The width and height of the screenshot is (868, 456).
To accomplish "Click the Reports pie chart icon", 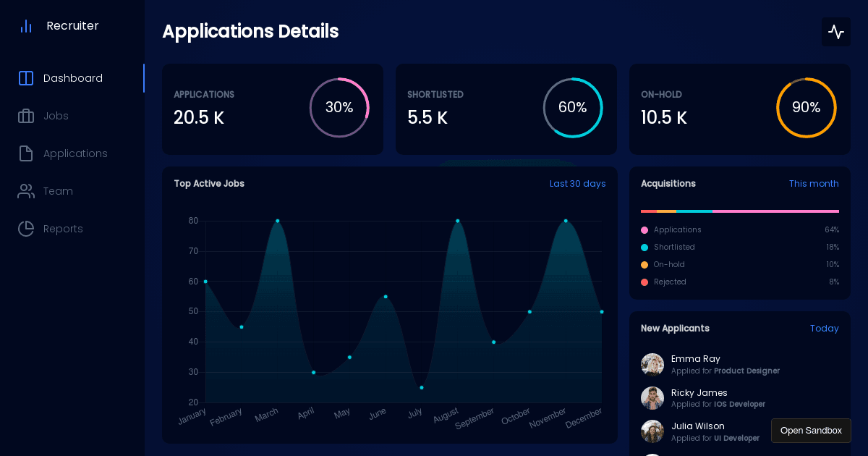I will pyautogui.click(x=26, y=229).
